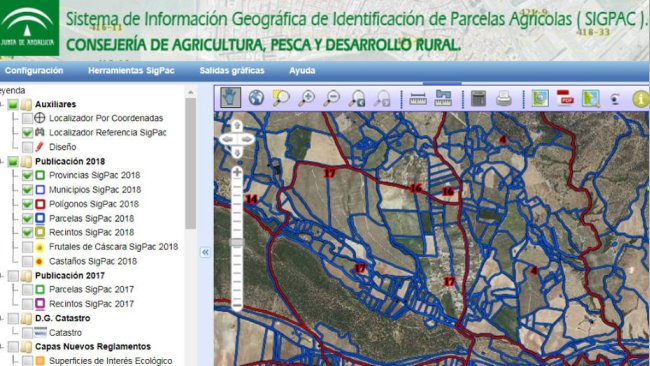Uncheck Polígonos SigPac 2018 layer
The image size is (650, 366).
point(27,204)
